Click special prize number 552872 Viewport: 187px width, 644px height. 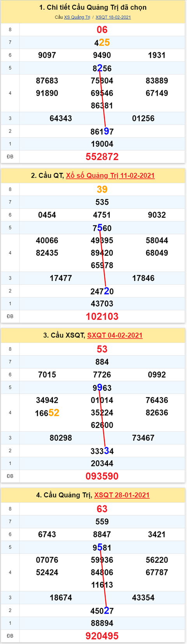[102, 157]
